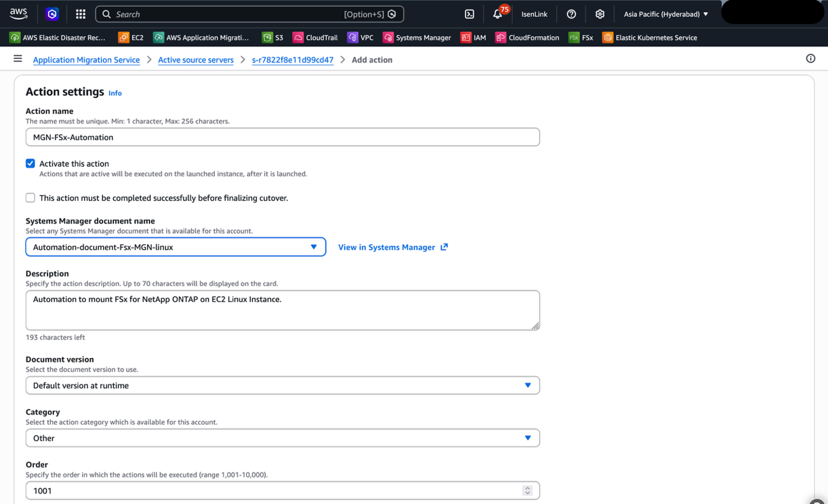Open the EC2 service shortcut
This screenshot has height=504, width=828.
pyautogui.click(x=131, y=37)
